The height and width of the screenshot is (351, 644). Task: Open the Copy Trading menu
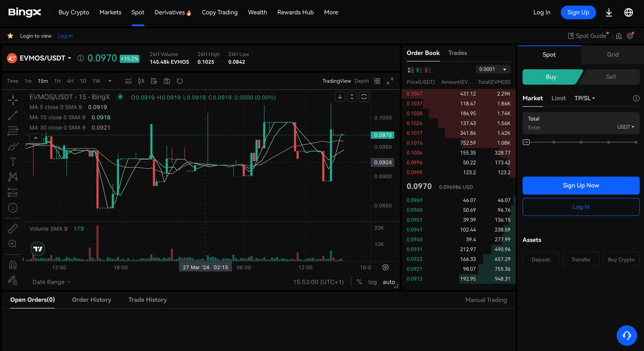220,12
